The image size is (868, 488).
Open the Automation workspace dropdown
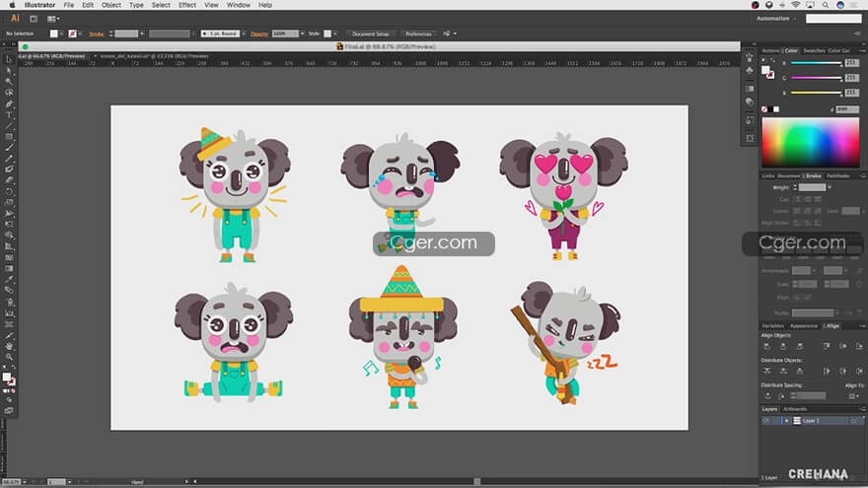(x=775, y=19)
